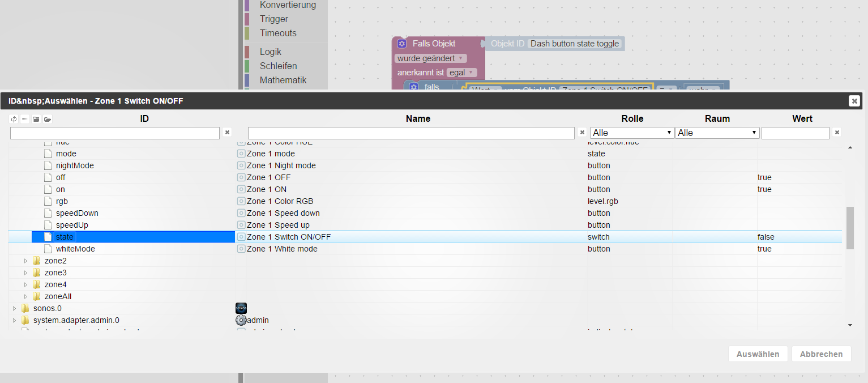
Task: Expand the zone4 folder
Action: point(25,284)
